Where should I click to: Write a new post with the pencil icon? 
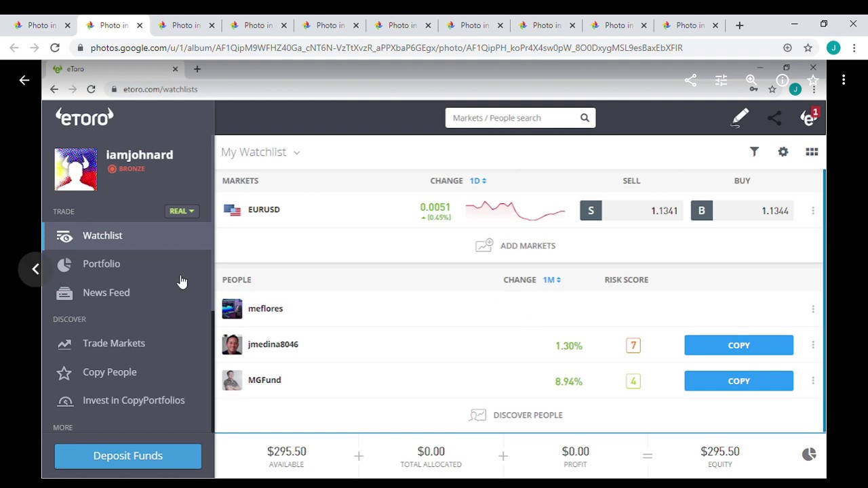point(740,117)
